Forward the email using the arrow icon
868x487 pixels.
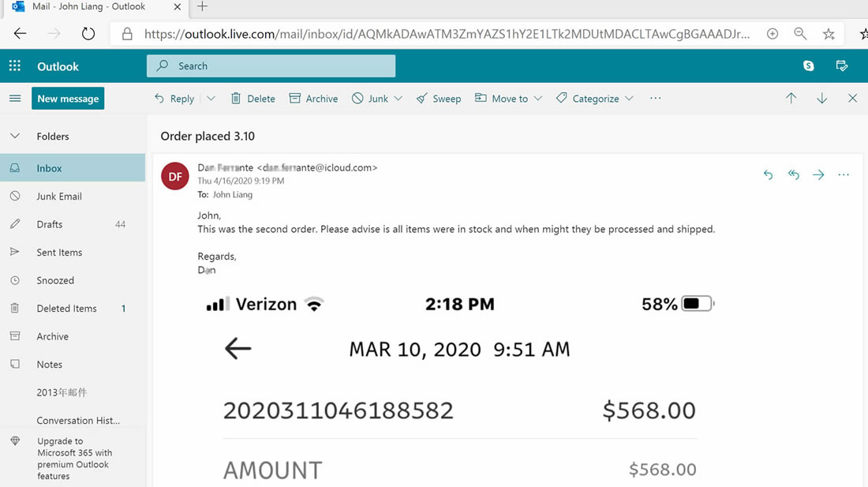pyautogui.click(x=818, y=174)
